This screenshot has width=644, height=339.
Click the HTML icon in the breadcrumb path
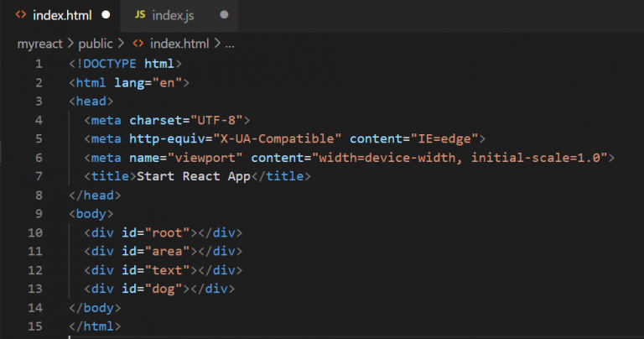pyautogui.click(x=138, y=43)
